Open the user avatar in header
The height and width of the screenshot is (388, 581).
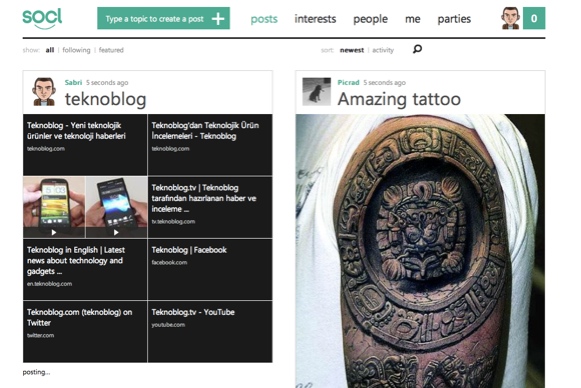tap(511, 18)
